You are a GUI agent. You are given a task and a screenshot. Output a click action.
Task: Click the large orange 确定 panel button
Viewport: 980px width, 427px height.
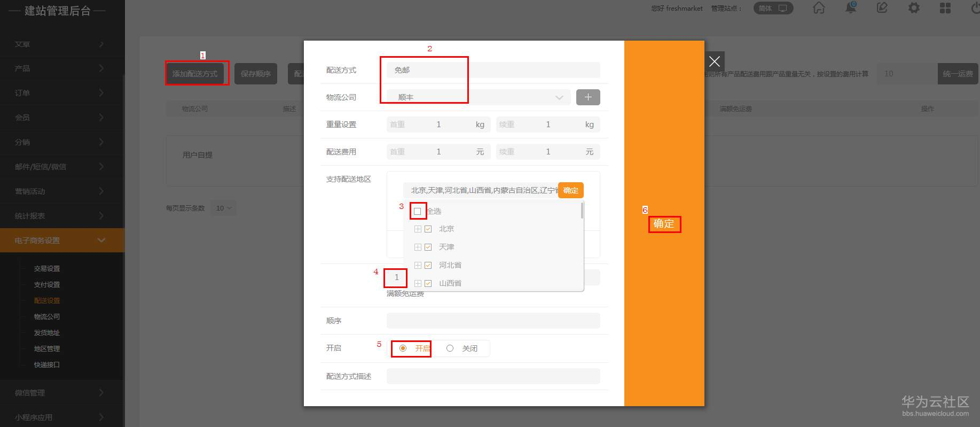click(664, 223)
